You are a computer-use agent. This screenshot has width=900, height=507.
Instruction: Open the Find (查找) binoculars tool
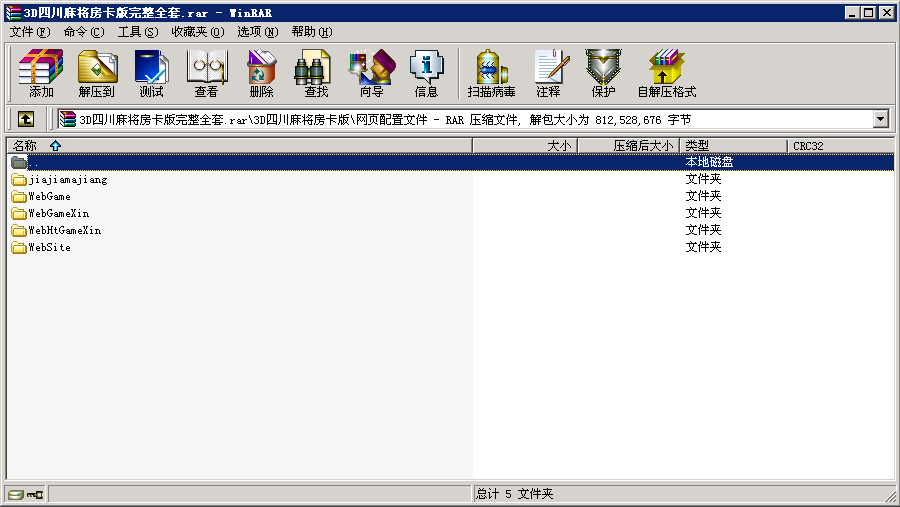pos(316,74)
